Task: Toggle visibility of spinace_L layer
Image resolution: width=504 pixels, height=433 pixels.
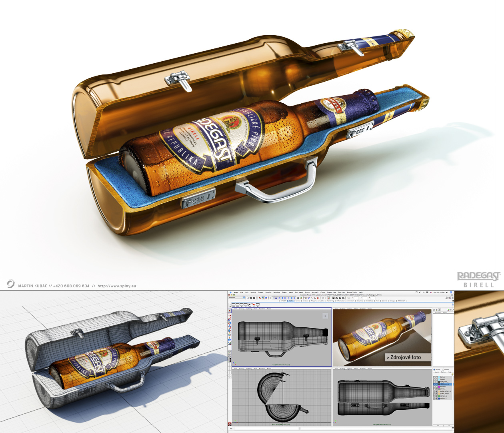Action: point(434,396)
